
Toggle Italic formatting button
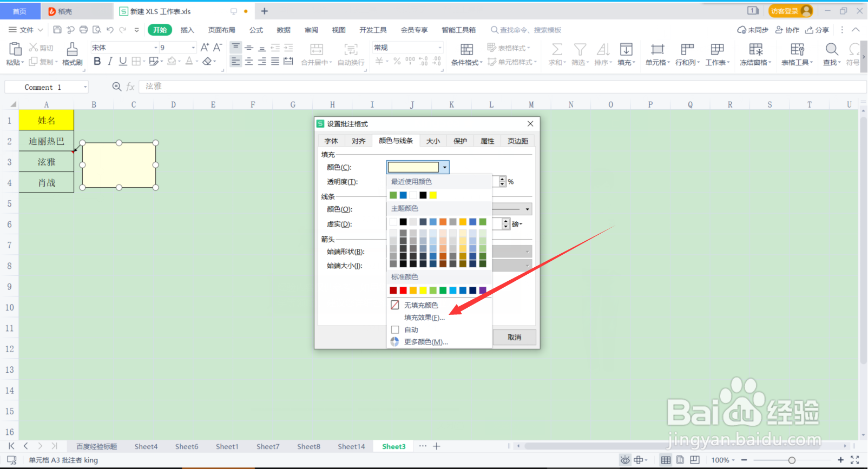pyautogui.click(x=110, y=61)
